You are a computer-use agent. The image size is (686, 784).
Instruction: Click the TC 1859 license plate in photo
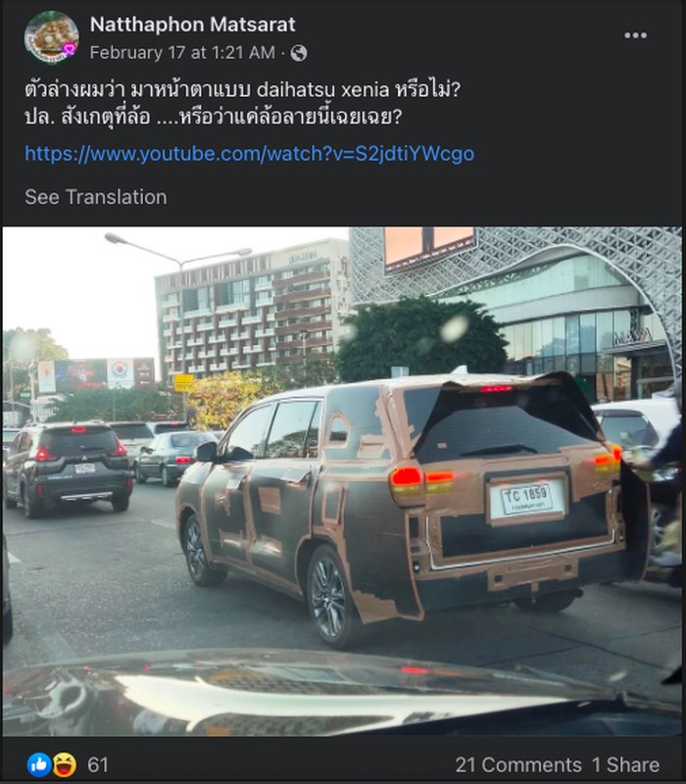[526, 499]
